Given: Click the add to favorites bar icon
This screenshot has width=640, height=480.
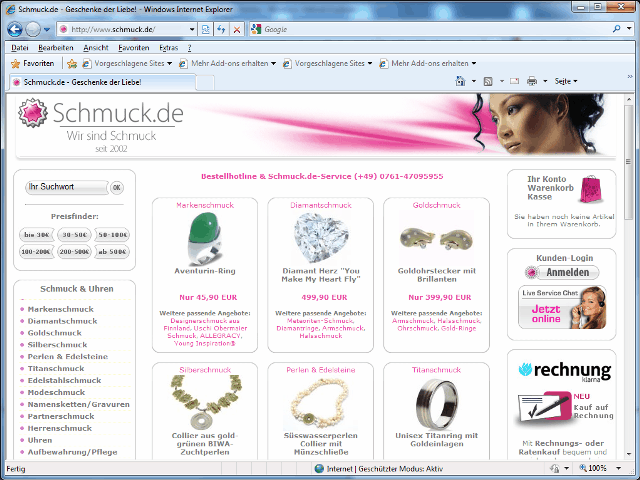Looking at the screenshot, I should (72, 63).
